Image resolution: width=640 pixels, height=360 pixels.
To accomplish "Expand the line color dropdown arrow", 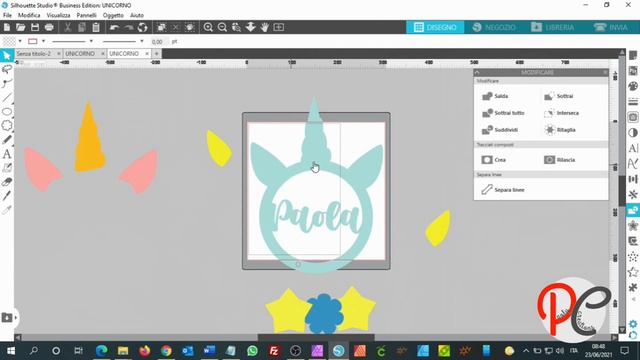I will [x=43, y=41].
